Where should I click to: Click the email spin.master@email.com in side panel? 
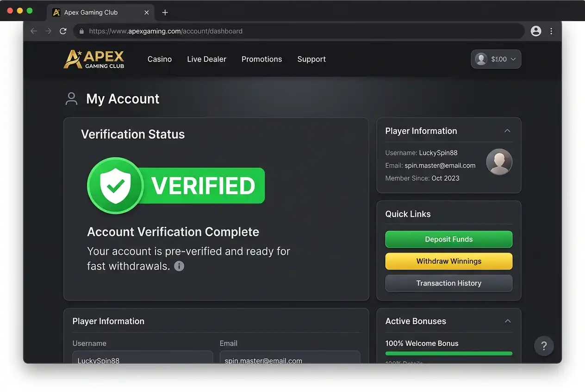tap(440, 165)
